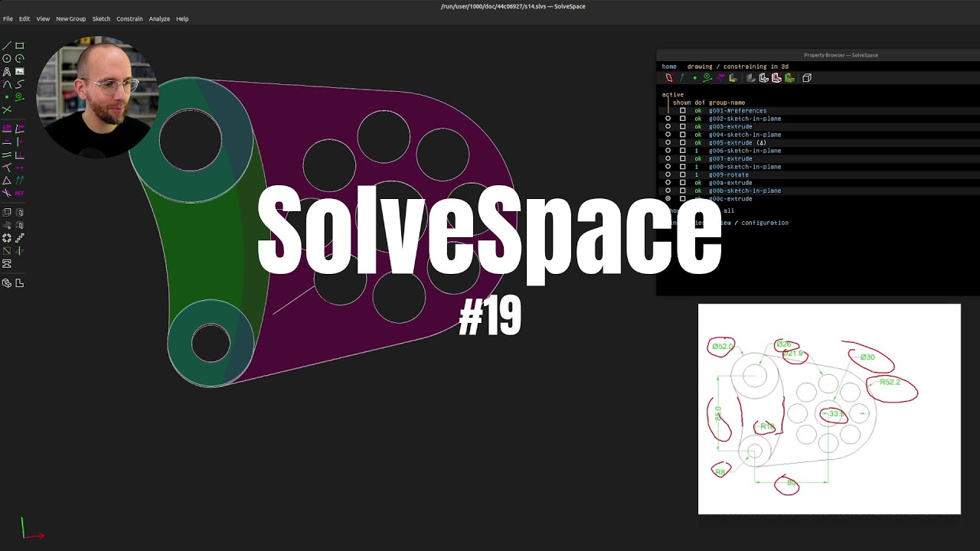Activate g007-extrude radio button
The height and width of the screenshot is (551, 980).
coord(668,158)
